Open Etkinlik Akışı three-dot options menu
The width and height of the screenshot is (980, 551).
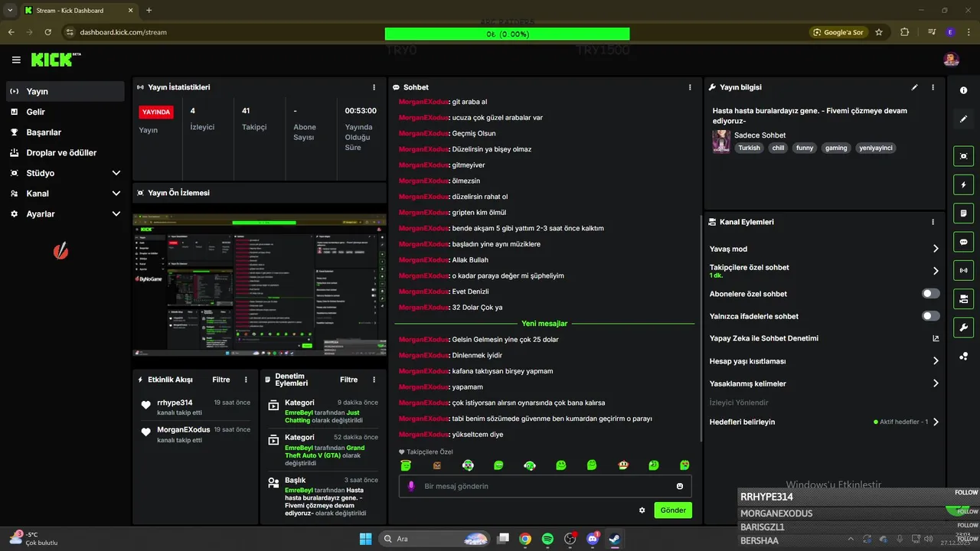coord(246,380)
